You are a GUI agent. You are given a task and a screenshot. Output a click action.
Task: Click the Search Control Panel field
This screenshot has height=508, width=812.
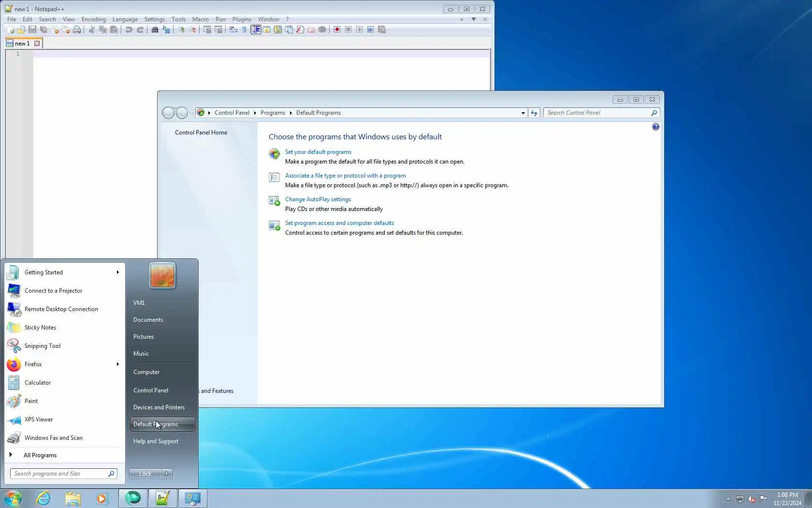tap(602, 113)
